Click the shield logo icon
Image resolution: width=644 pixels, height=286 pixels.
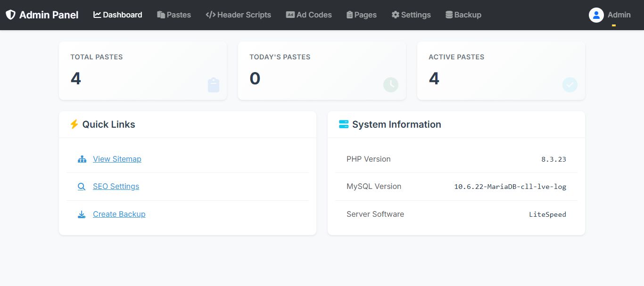pos(10,15)
